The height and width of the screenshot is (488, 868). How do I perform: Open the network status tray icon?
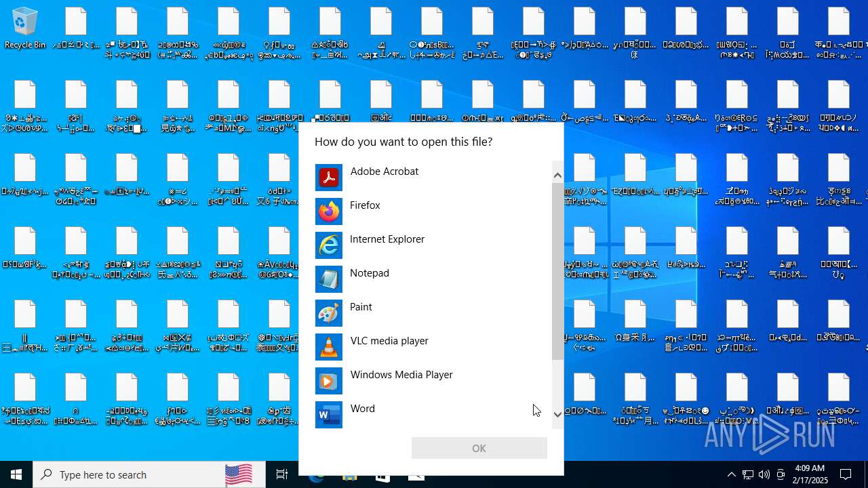748,474
